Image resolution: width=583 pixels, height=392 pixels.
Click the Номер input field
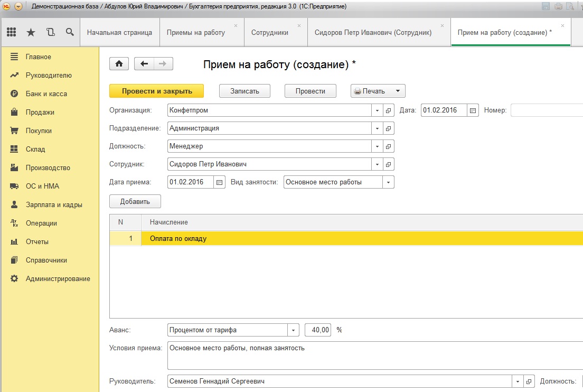click(547, 110)
